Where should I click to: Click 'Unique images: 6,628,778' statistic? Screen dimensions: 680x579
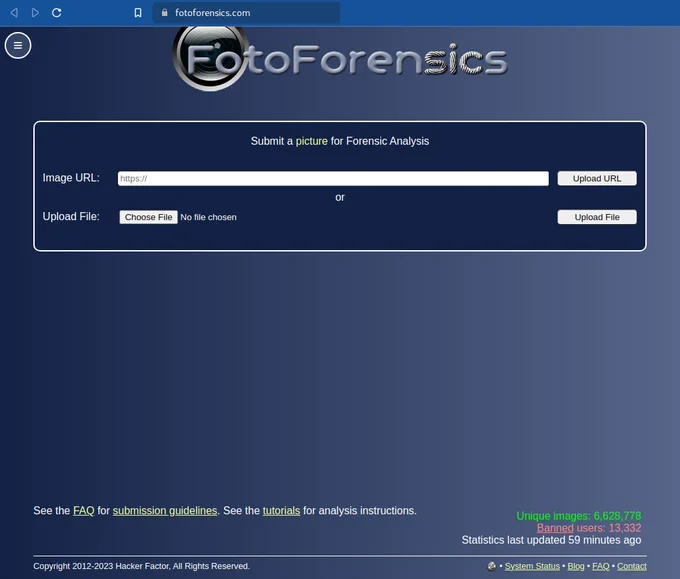579,516
